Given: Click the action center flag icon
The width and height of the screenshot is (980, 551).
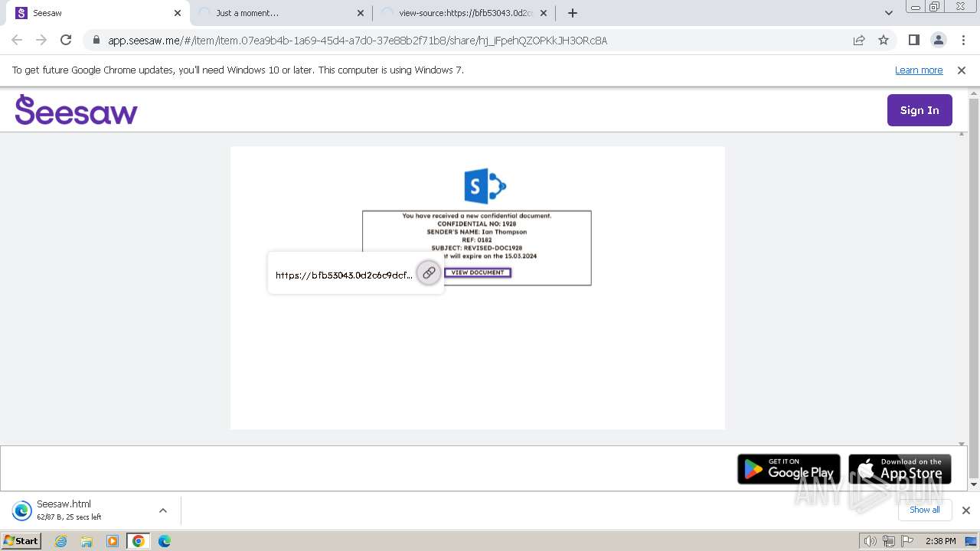Looking at the screenshot, I should coord(906,541).
